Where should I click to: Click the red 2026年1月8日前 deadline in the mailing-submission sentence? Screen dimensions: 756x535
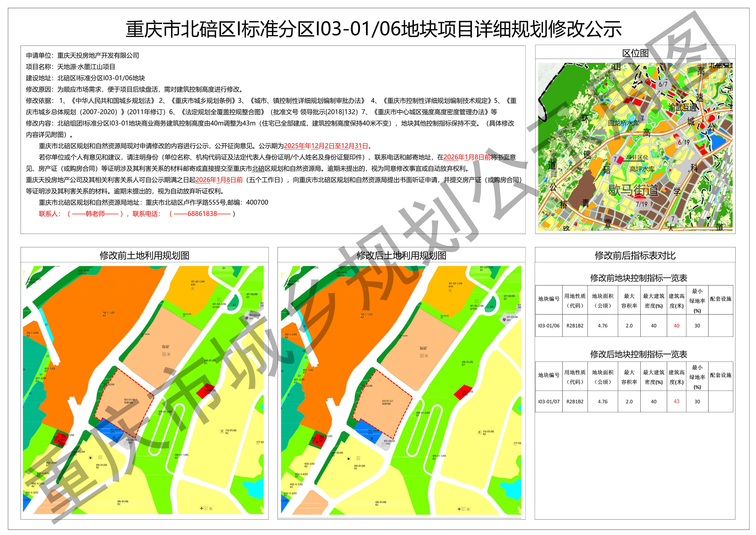pyautogui.click(x=467, y=157)
